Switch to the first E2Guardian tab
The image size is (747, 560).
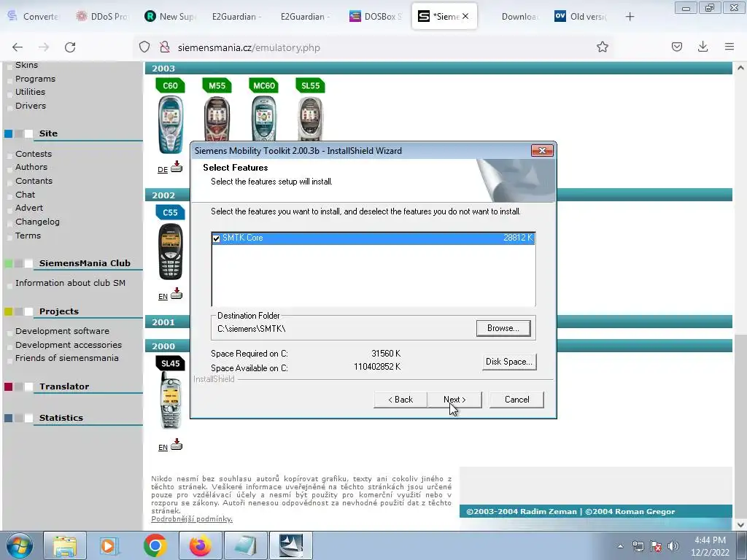(x=237, y=16)
